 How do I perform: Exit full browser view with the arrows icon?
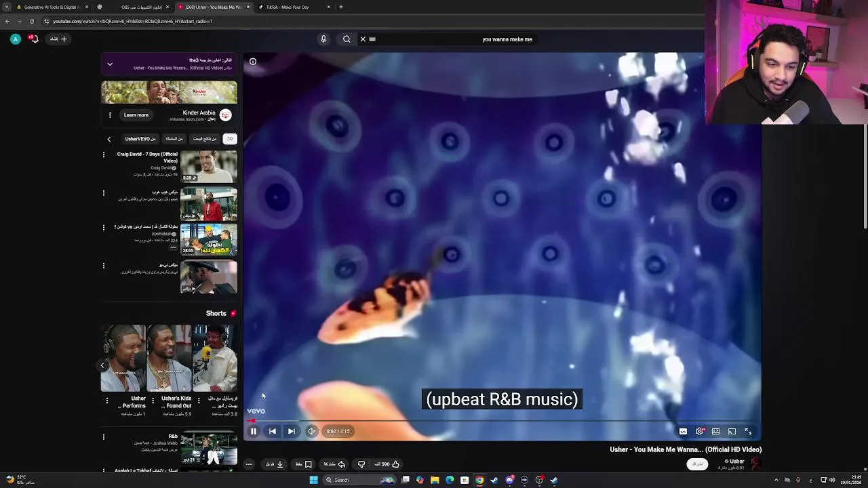(748, 431)
